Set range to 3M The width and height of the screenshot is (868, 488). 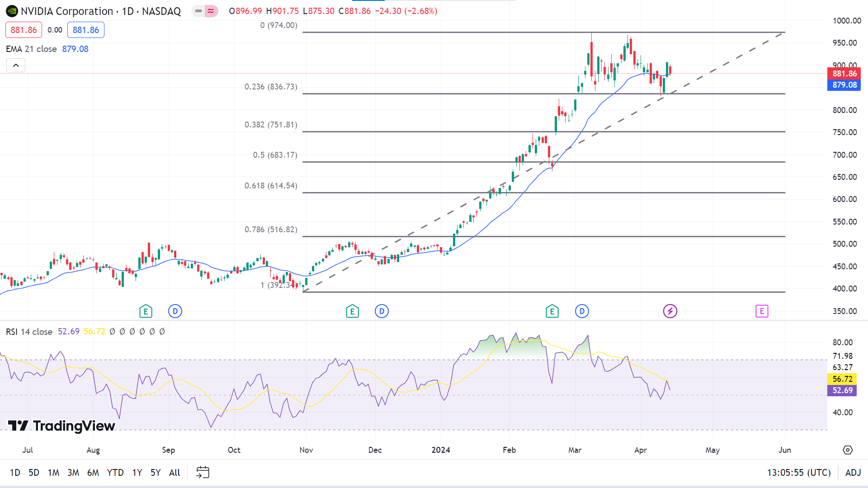tap(73, 473)
